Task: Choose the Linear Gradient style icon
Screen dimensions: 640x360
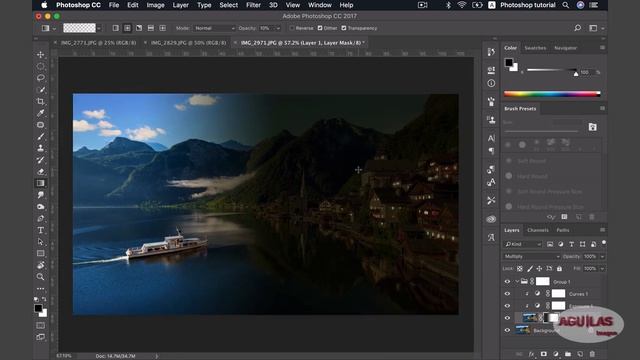Action: click(x=116, y=28)
